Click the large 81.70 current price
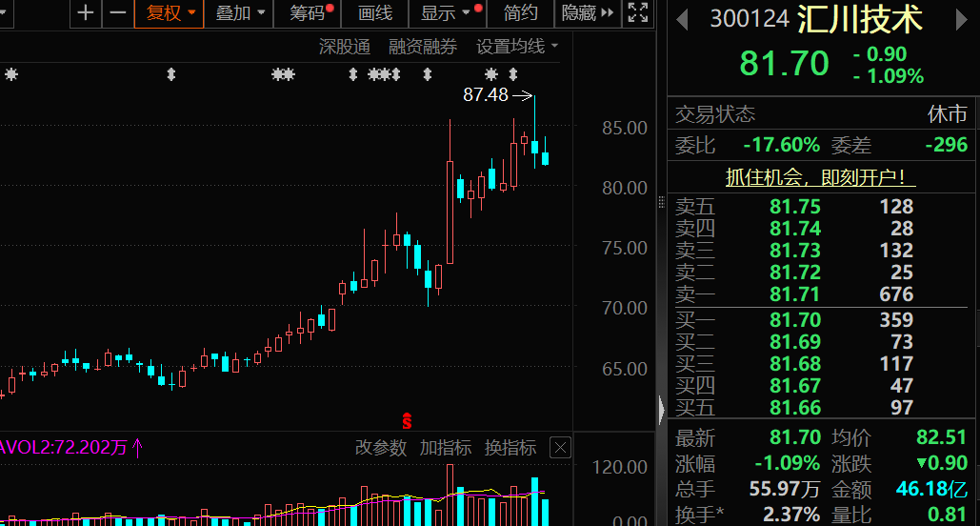 pyautogui.click(x=784, y=64)
